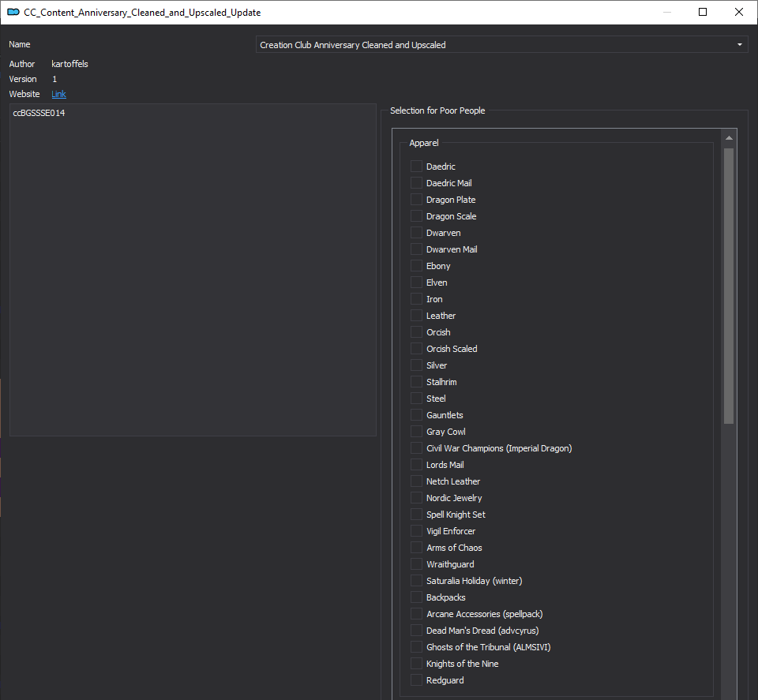Check the Netch Leather option
This screenshot has height=700, width=758.
[416, 481]
